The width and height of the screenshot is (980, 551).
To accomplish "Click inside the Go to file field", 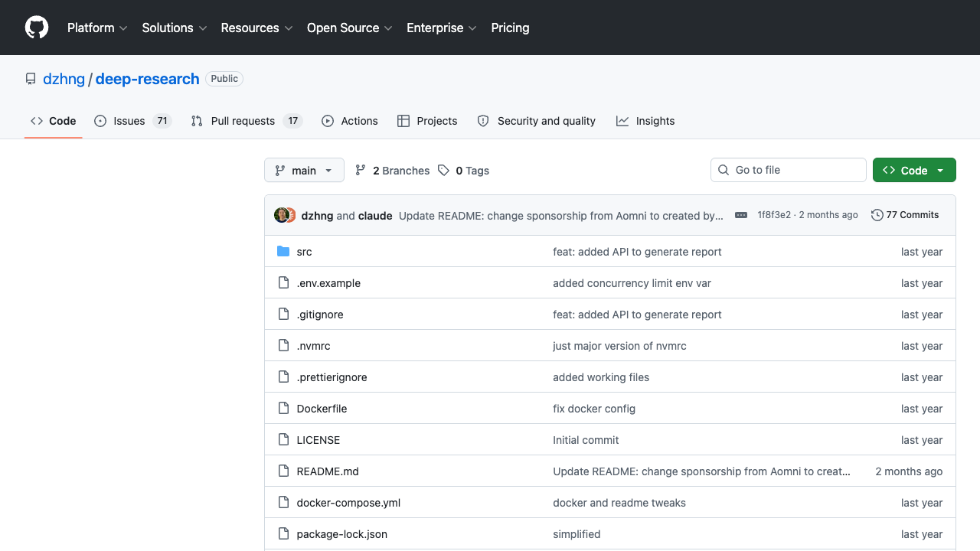I will point(788,170).
